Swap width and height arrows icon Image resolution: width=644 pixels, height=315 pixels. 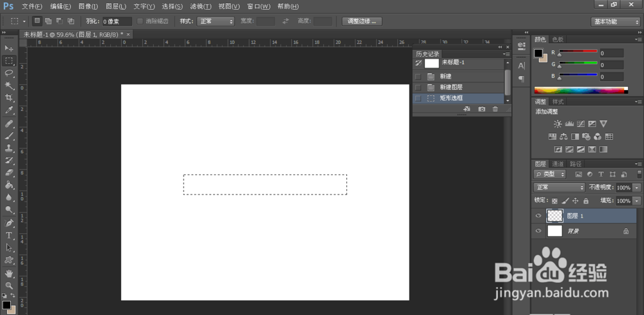point(286,21)
